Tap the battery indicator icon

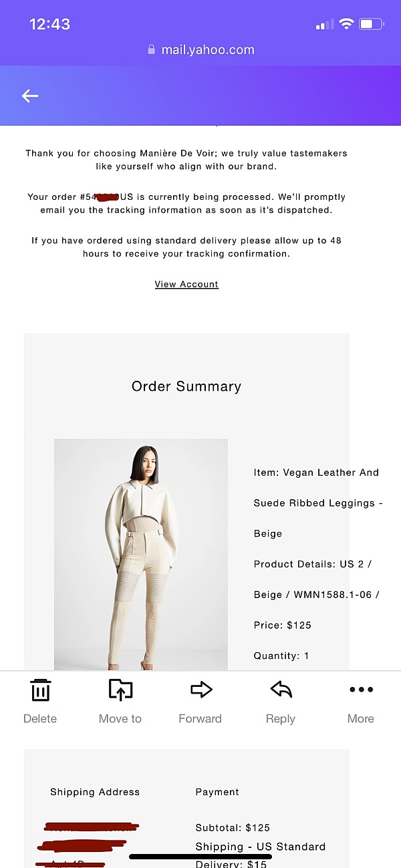coord(371,24)
